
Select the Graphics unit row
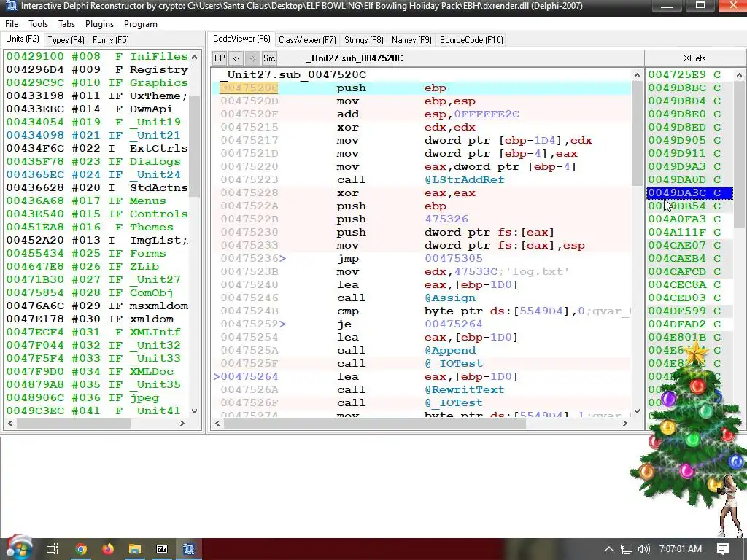(97, 82)
